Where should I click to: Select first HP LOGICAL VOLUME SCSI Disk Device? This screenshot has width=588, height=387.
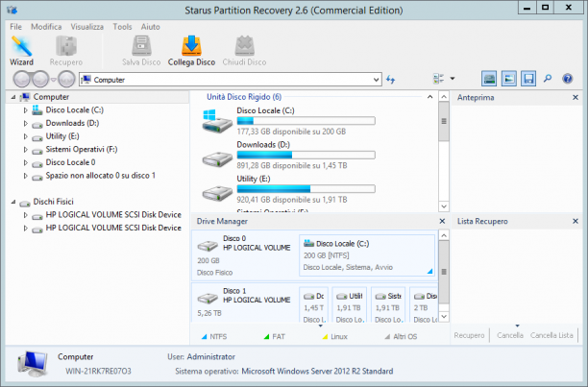click(x=113, y=215)
